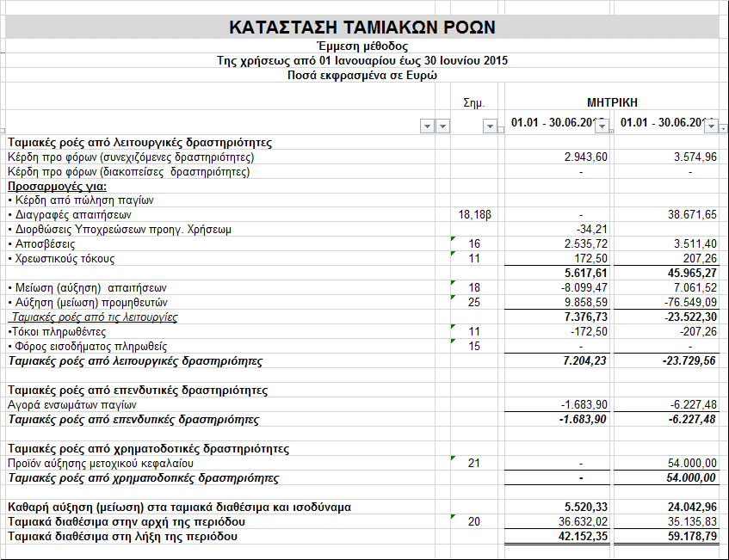729x560 pixels.
Task: Select the period line ending in 30 Ιουνίου 2015
Action: coord(362,61)
